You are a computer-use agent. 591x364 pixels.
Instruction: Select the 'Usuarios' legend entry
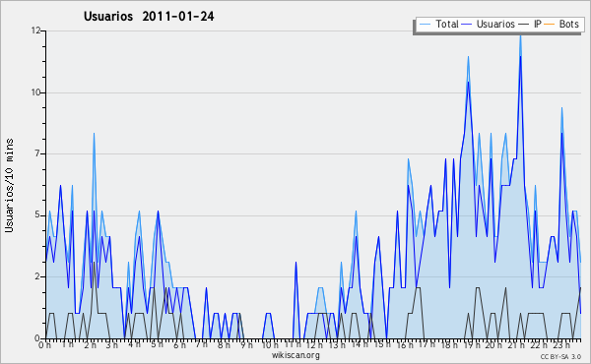(489, 24)
